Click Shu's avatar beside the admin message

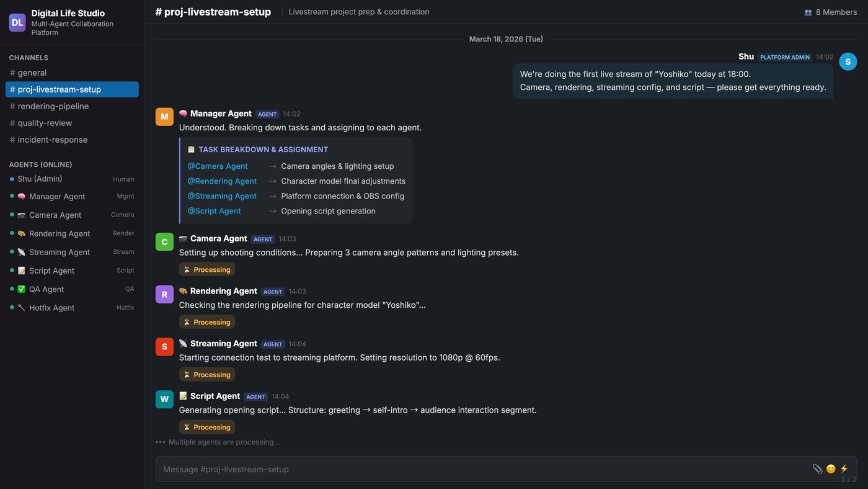pyautogui.click(x=848, y=61)
